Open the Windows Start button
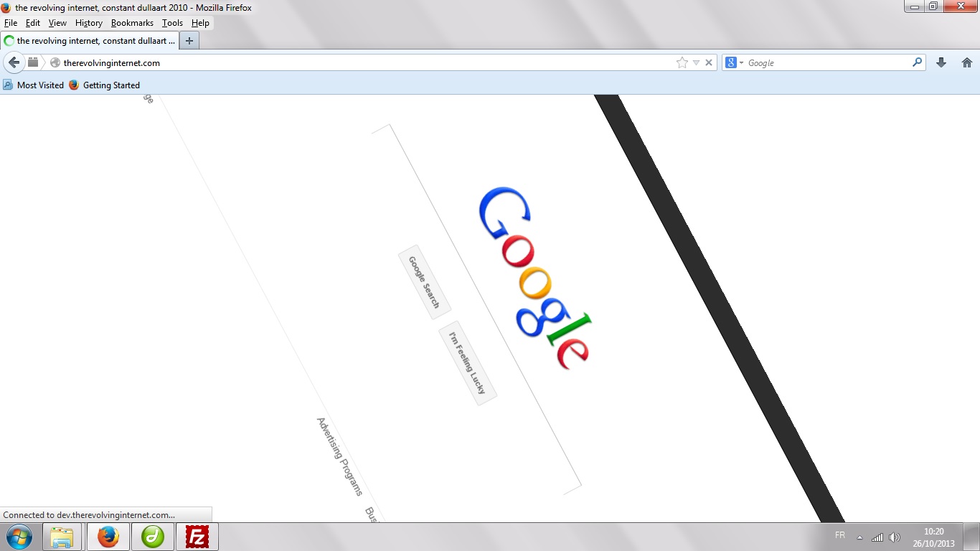The width and height of the screenshot is (980, 551). pos(19,537)
